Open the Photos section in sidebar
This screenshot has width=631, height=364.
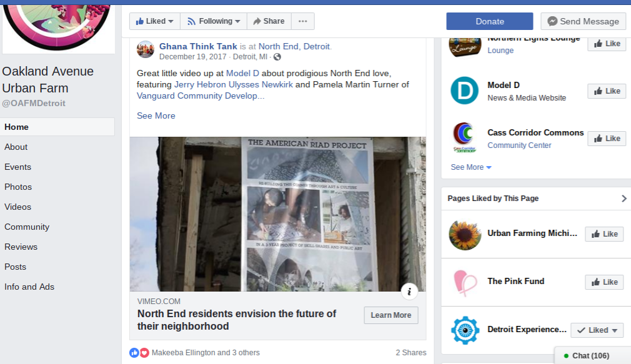[x=18, y=187]
